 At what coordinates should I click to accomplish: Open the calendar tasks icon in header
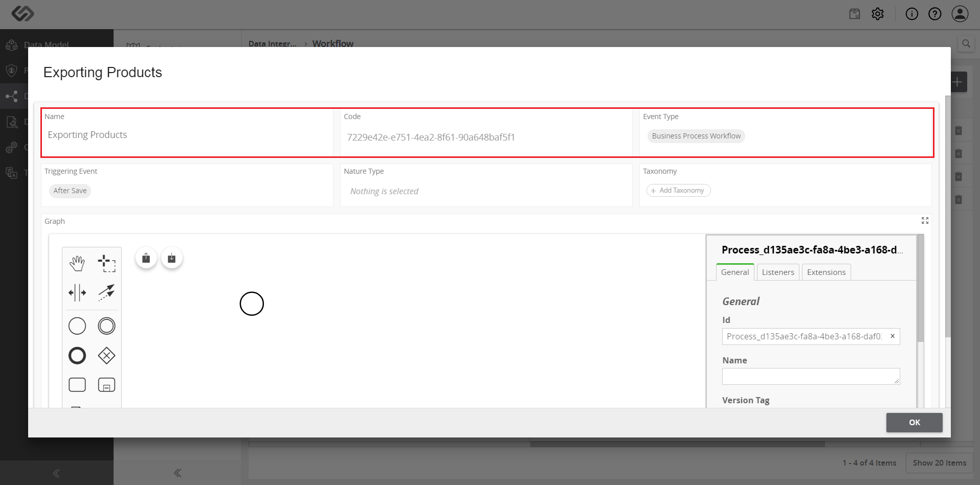[855, 14]
